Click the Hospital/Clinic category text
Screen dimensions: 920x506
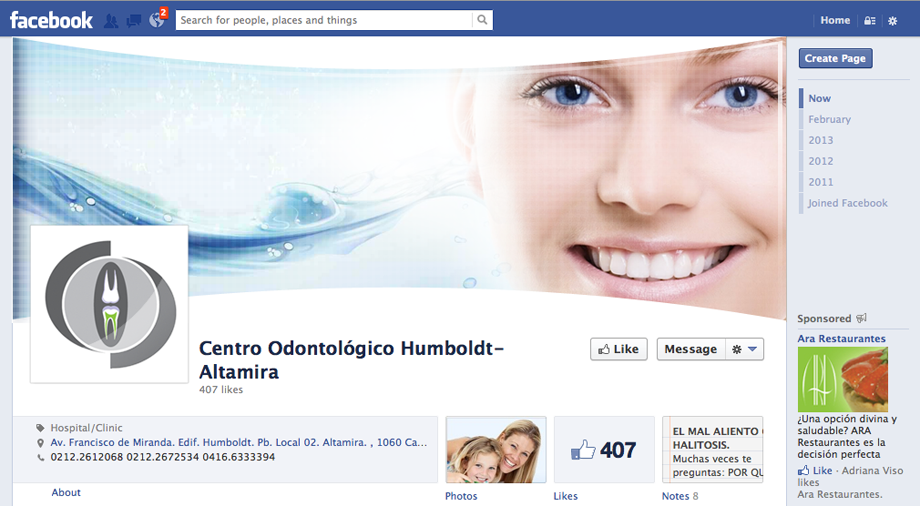pos(86,428)
